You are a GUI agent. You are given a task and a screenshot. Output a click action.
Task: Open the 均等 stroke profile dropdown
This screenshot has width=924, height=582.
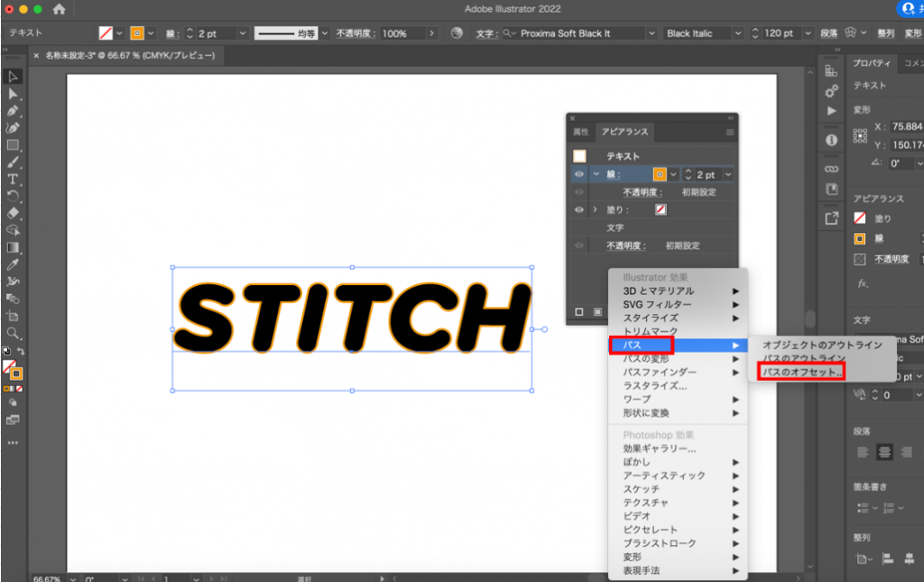325,33
